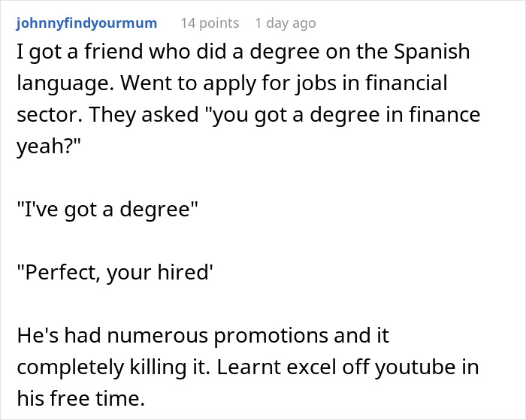526x420 pixels.
Task: Click the line 'completely killing it. Learnt excel'
Action: pyautogui.click(x=245, y=369)
